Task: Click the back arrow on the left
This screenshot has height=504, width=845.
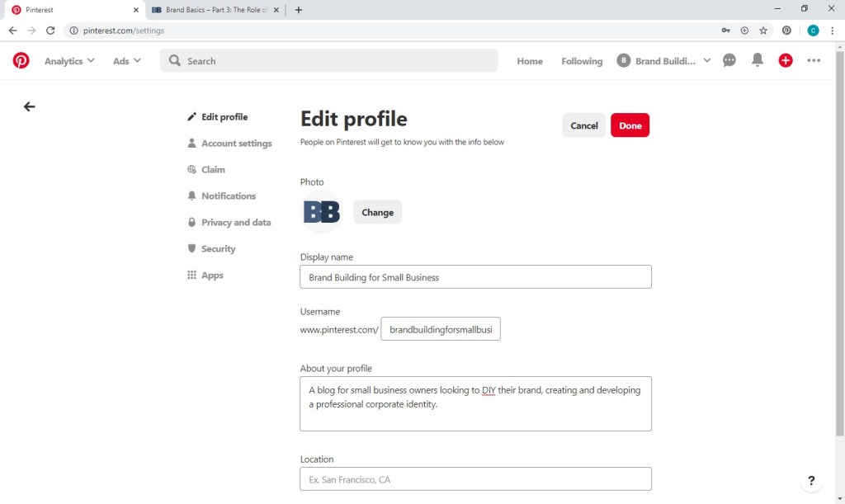Action: pyautogui.click(x=30, y=106)
